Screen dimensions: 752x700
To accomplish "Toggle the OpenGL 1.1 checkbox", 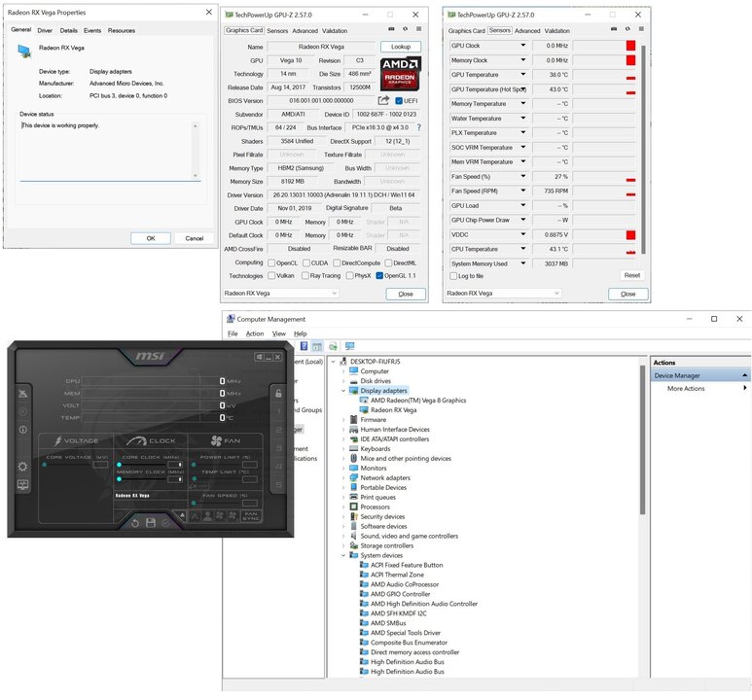I will (x=377, y=275).
